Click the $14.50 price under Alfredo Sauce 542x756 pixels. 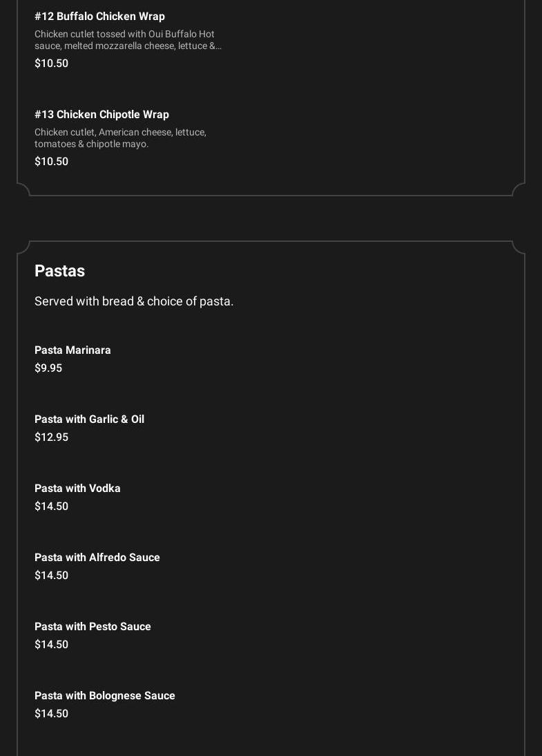coord(51,576)
